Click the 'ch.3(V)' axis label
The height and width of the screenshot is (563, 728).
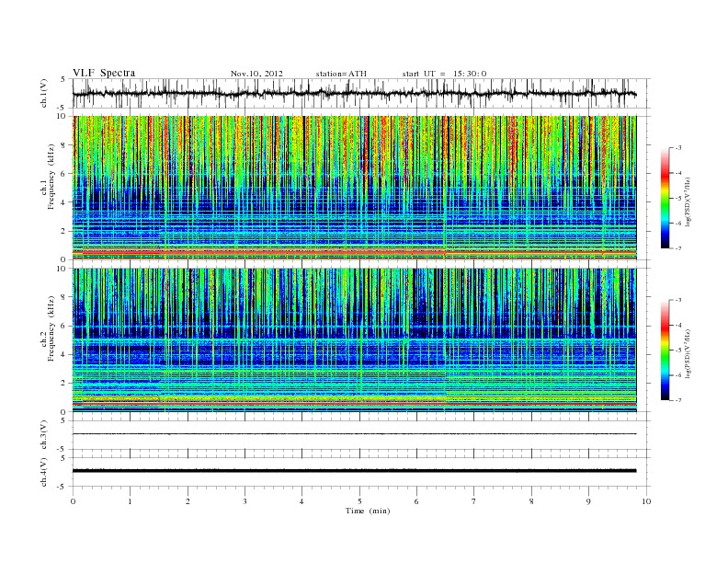point(43,435)
